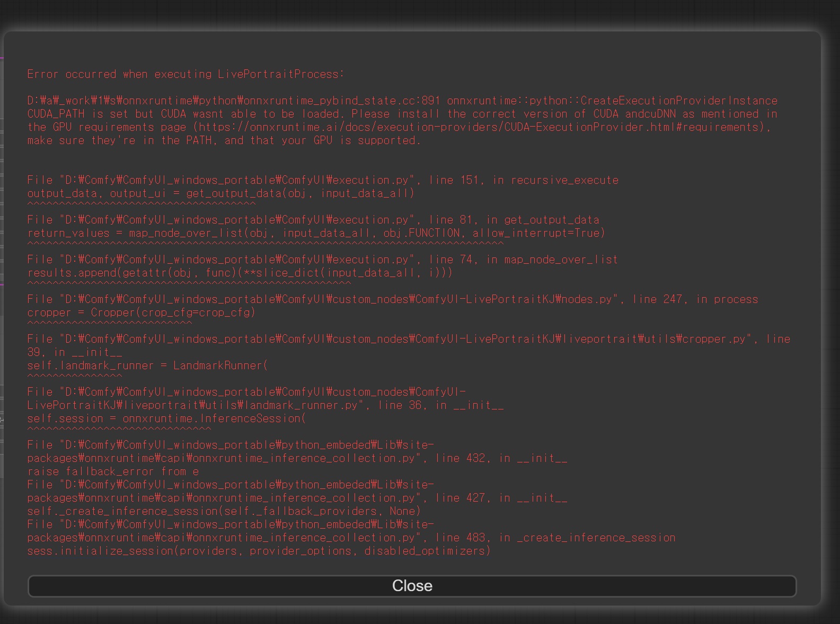Screen dimensions: 840x624
Task: Click "sess.initialize_session(providers, provider_options" line
Action: [x=259, y=551]
